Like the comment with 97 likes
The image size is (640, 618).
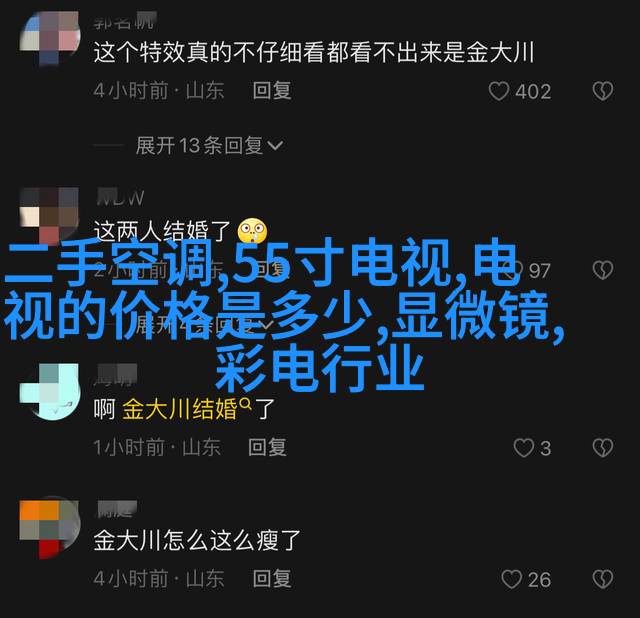512,270
